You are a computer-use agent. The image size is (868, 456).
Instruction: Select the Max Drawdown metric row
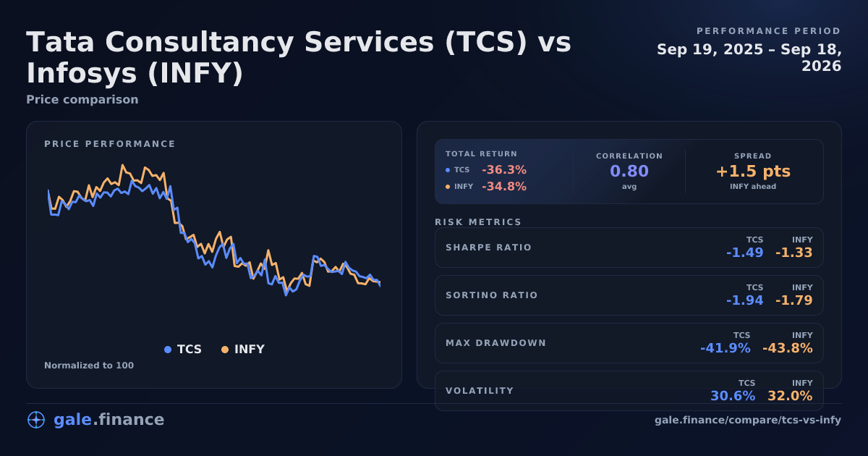click(x=629, y=343)
